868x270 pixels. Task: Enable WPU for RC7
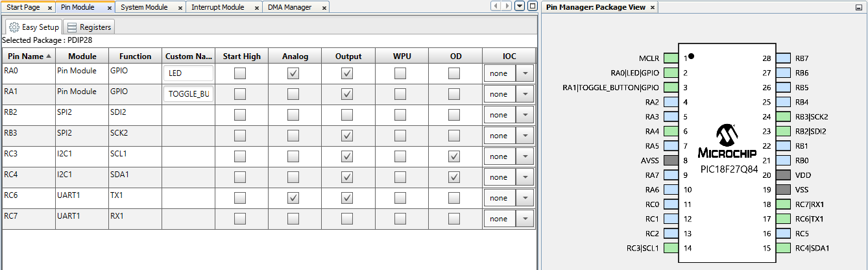[x=400, y=219]
